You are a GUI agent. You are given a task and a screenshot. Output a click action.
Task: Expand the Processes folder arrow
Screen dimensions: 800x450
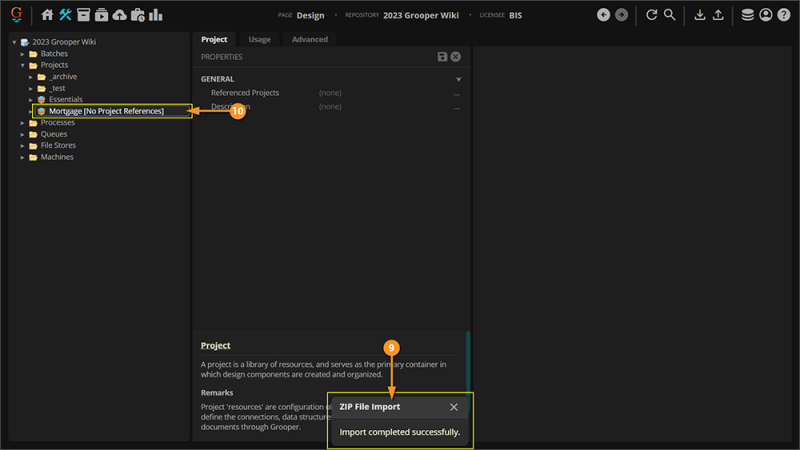tap(23, 123)
